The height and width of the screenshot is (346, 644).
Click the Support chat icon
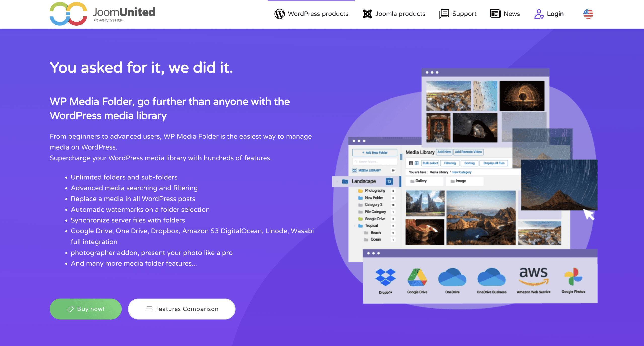(444, 14)
